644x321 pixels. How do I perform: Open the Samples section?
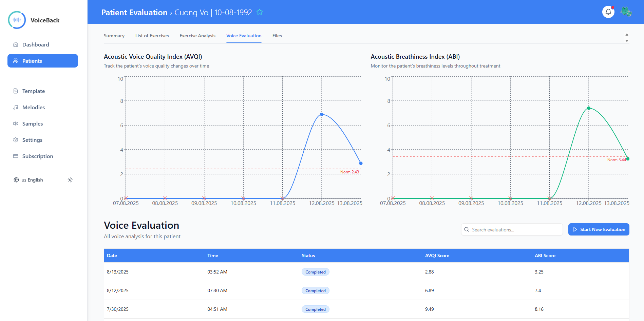[32, 124]
